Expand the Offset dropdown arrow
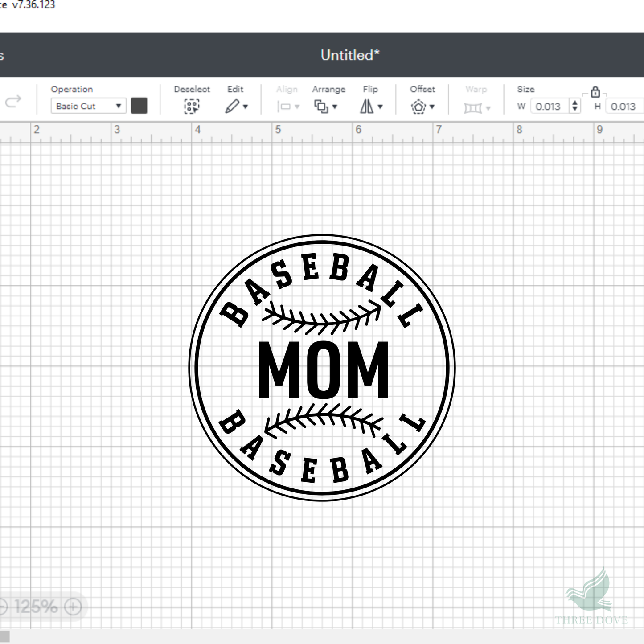This screenshot has height=644, width=644. (x=432, y=107)
